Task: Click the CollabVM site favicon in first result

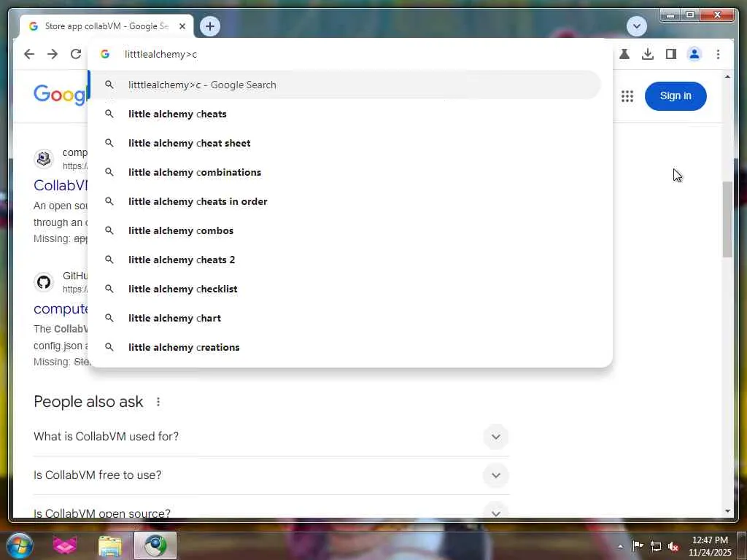Action: click(44, 158)
